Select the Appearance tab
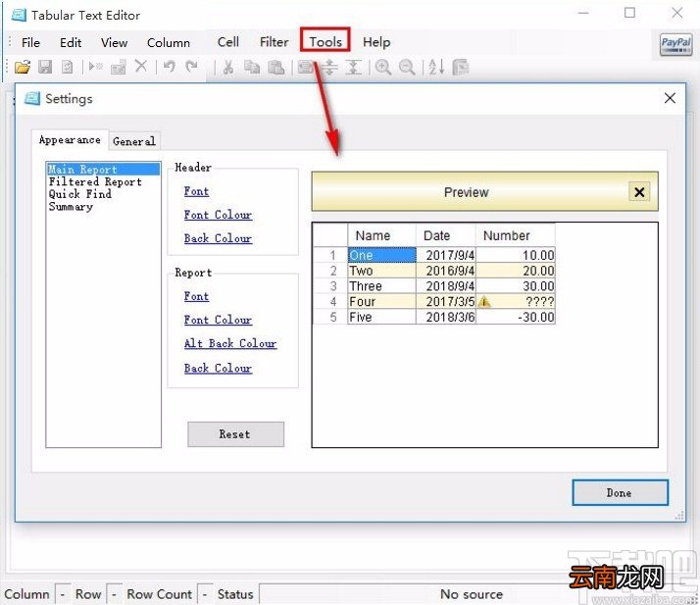Screen dimensions: 700x605 [70, 140]
